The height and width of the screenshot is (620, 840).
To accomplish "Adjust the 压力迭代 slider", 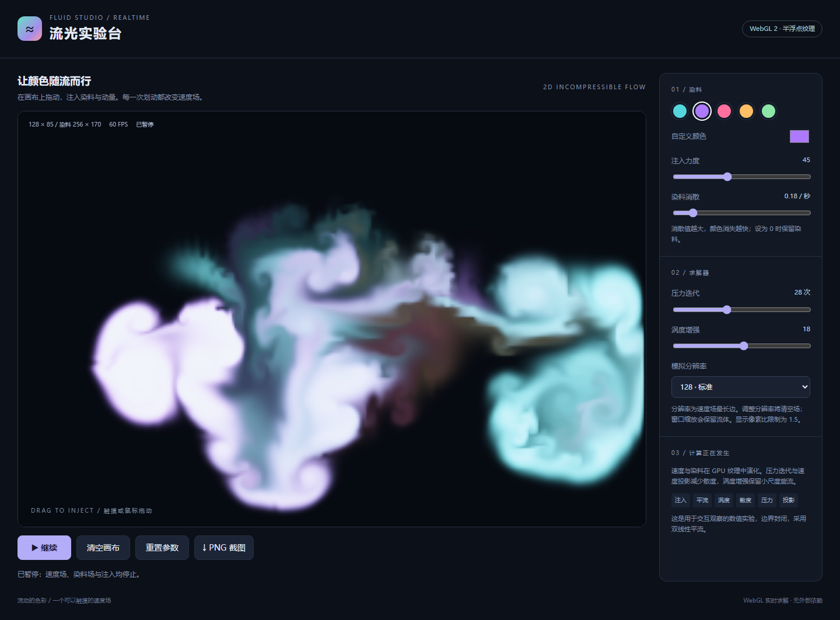I will click(741, 310).
